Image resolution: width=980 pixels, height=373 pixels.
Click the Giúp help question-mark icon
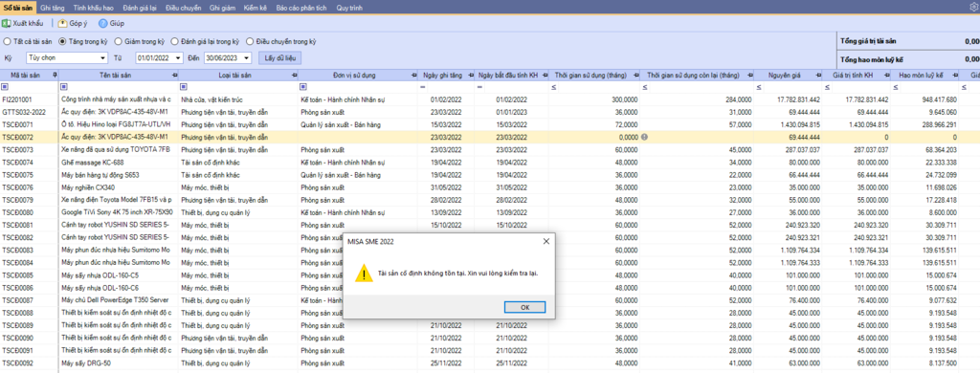pyautogui.click(x=102, y=24)
